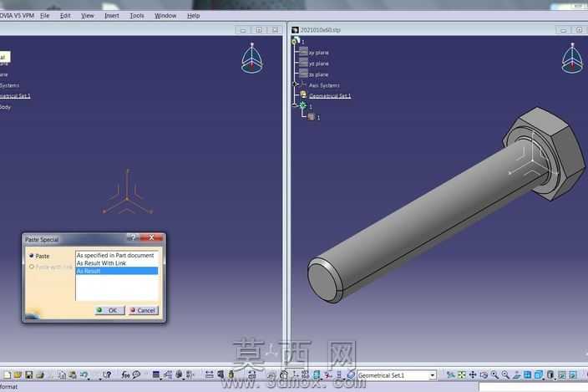This screenshot has width=588, height=392.
Task: Click the Hide/Show icon
Action: point(561,374)
